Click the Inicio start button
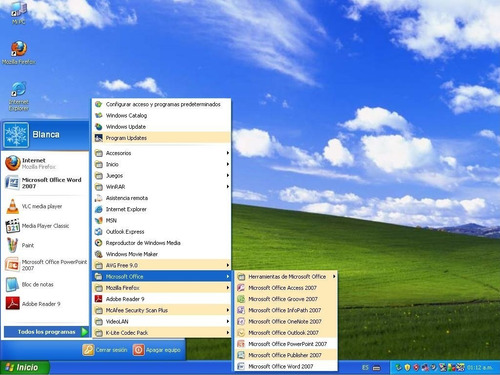 pos(24,368)
